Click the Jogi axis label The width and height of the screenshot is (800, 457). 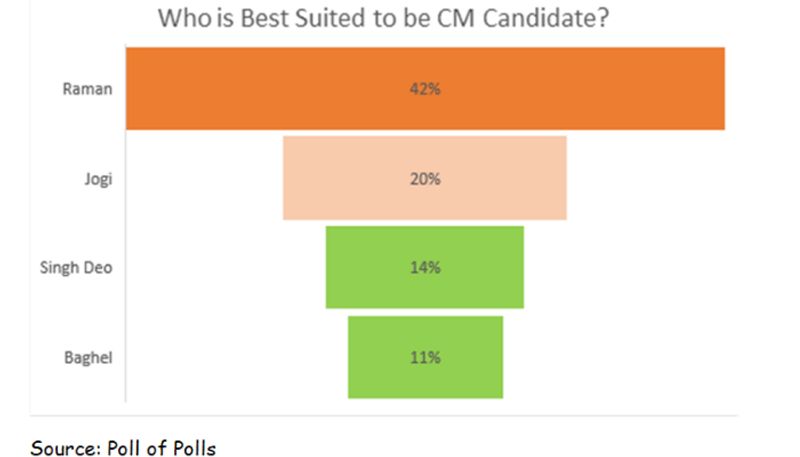(x=98, y=180)
